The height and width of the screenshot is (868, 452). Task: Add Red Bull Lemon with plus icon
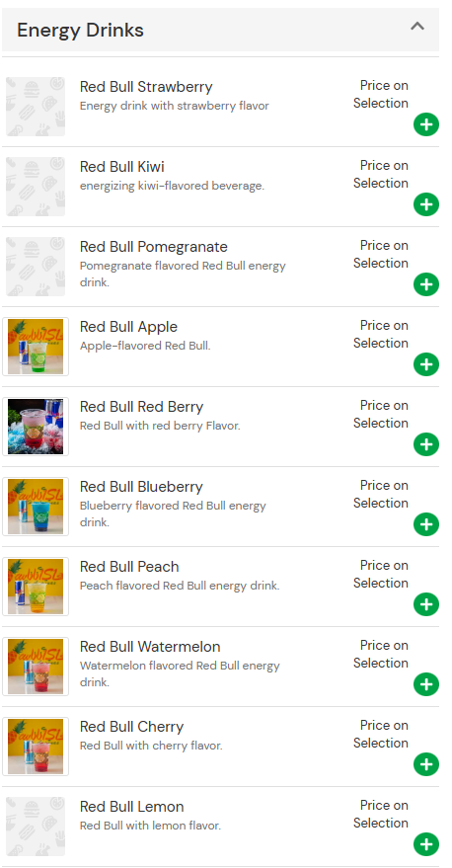[x=426, y=844]
